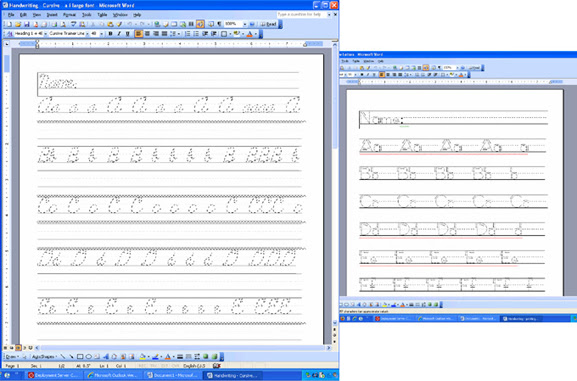Viewport: 577px width, 381px height.
Task: Click the Outside Border icon
Action: pos(224,34)
